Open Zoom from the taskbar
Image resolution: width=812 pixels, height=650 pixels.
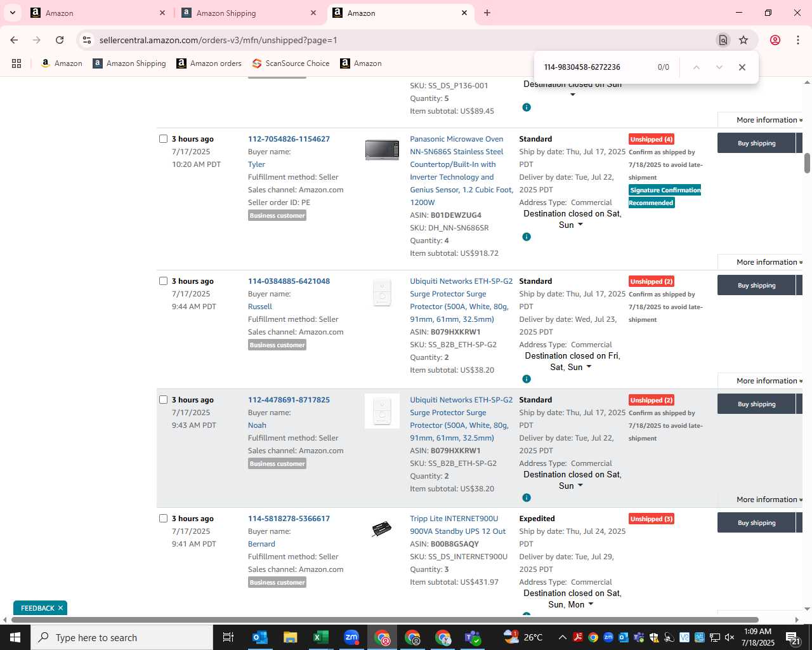[x=351, y=637]
